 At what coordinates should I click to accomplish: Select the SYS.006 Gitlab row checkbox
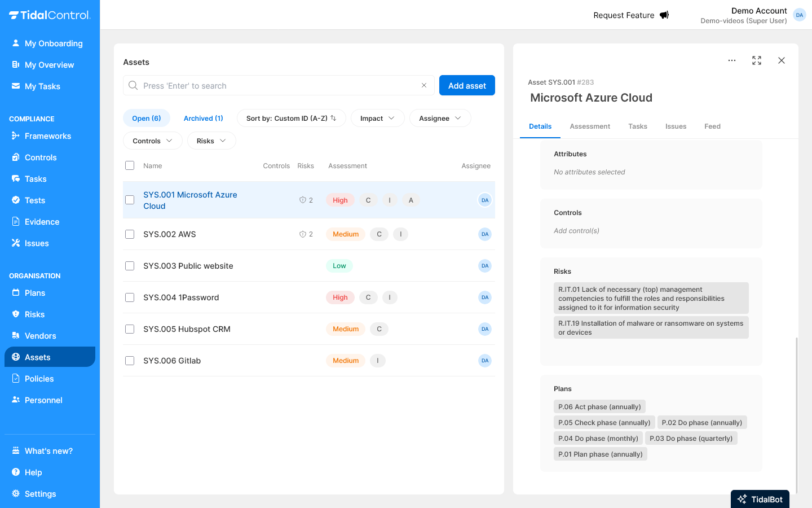click(x=130, y=361)
